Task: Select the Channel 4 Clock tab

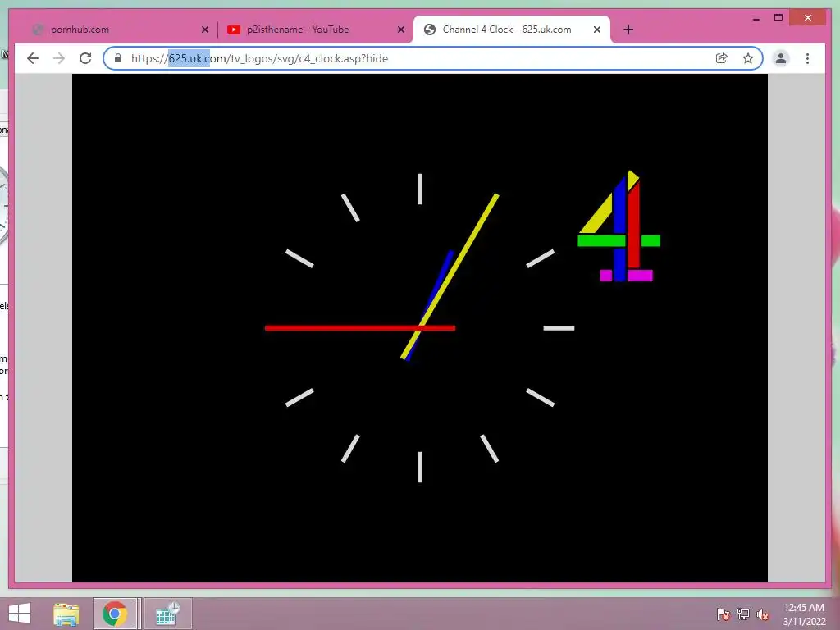Action: (512, 30)
